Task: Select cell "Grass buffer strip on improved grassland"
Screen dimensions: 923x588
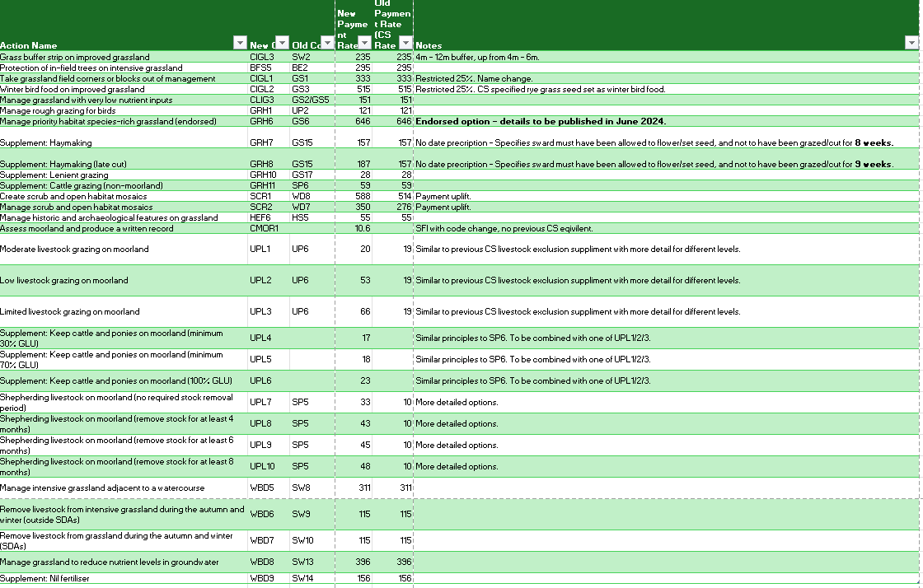Action: tap(124, 57)
